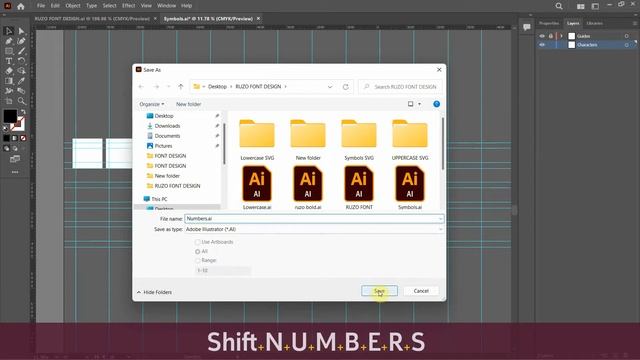640x360 pixels.
Task: Open the workspace switcher icon
Action: click(x=595, y=6)
